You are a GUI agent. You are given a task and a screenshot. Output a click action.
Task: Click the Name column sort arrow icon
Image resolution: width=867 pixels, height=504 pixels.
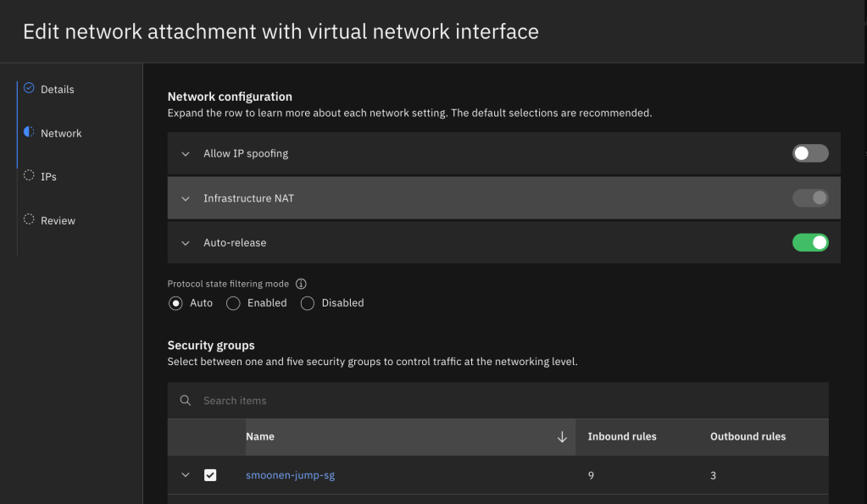click(x=562, y=437)
